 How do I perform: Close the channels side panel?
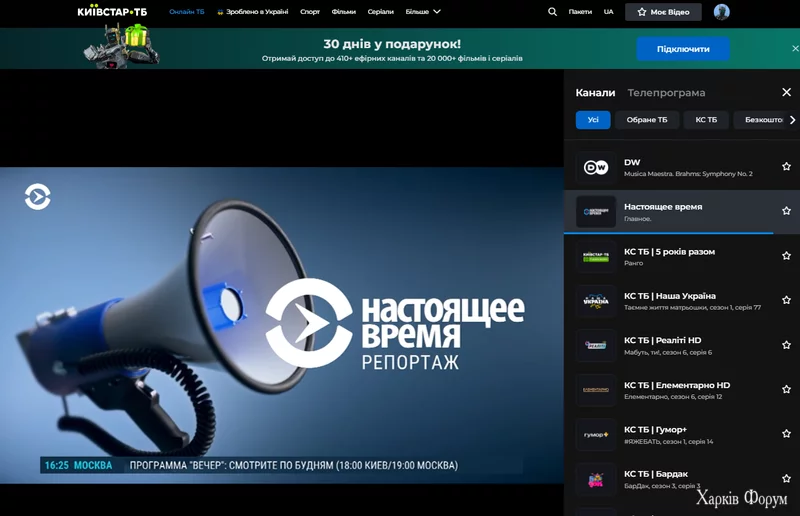pos(786,92)
